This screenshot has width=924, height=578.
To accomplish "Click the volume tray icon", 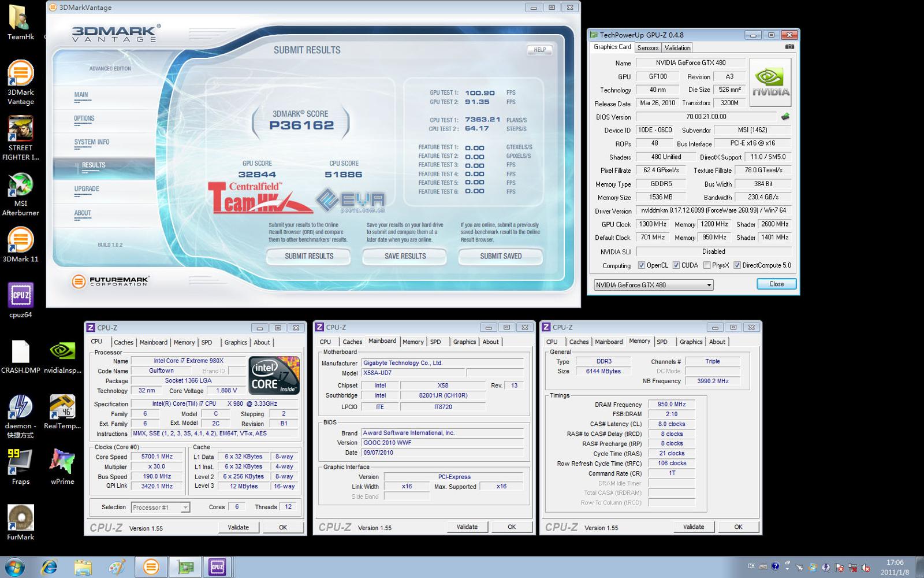I will point(865,567).
